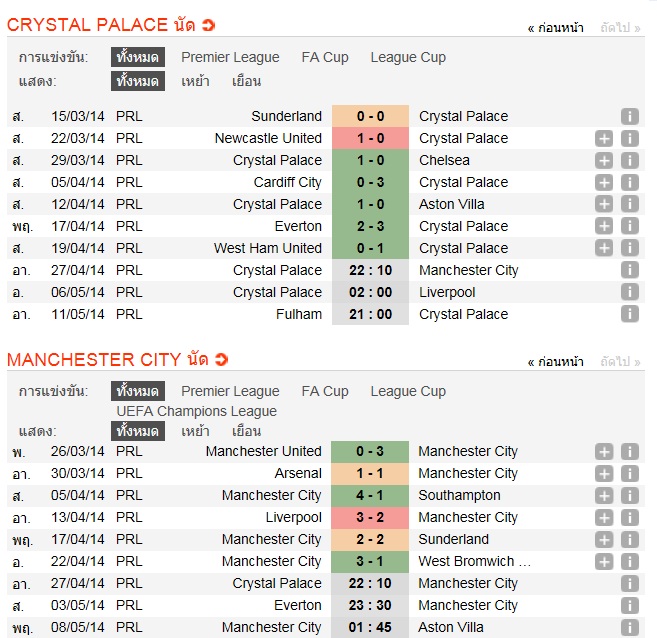The width and height of the screenshot is (657, 638).
Task: Toggle เยือน (away) filter in Manchester City section
Action: [x=246, y=431]
